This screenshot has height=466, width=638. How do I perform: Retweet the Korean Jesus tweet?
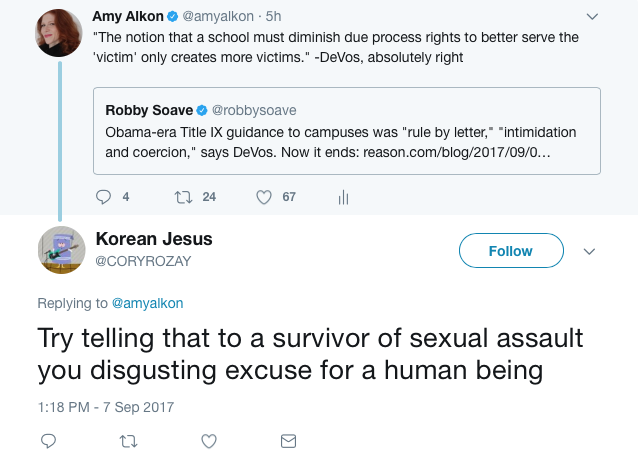(x=128, y=440)
